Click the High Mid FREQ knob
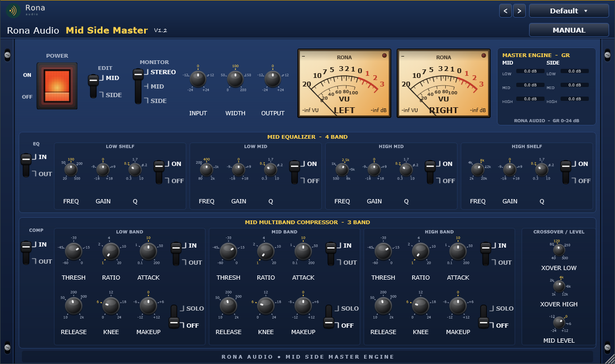615x364 pixels. coord(342,169)
